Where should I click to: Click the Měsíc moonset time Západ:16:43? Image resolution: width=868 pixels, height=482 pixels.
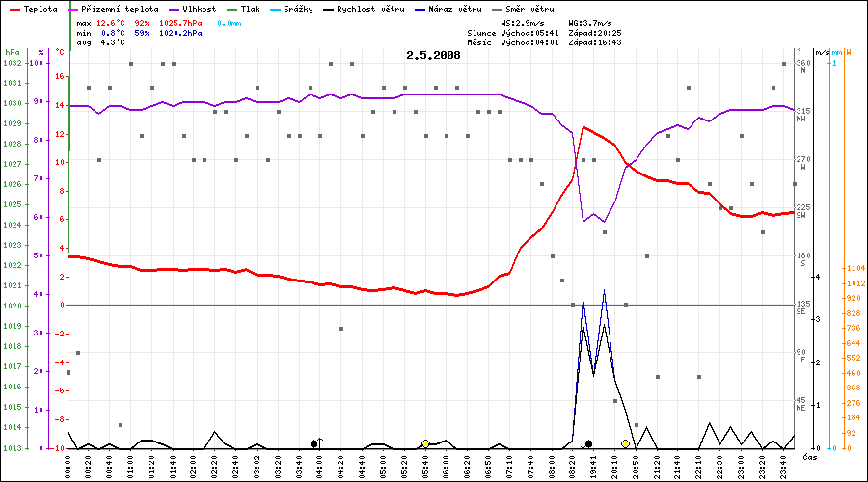click(x=594, y=42)
